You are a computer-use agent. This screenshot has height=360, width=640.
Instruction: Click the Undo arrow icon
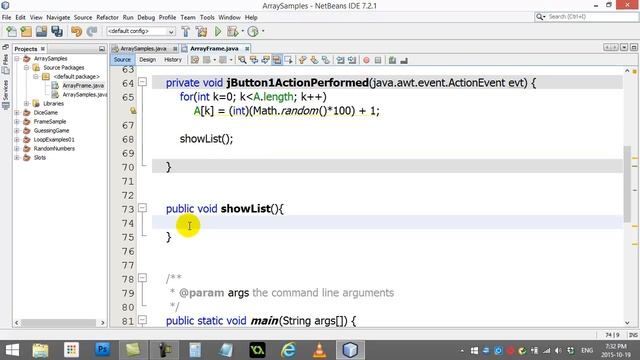point(76,31)
